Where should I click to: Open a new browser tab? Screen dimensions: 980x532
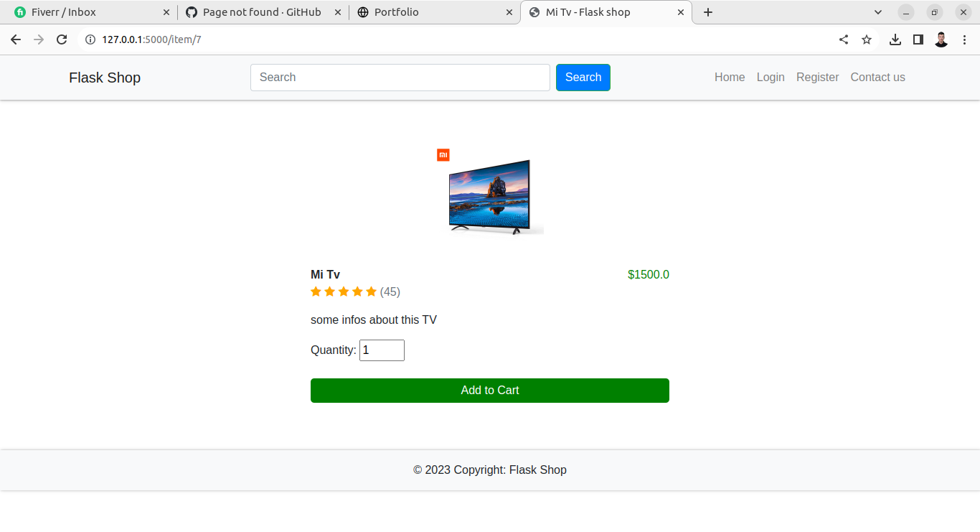[708, 12]
